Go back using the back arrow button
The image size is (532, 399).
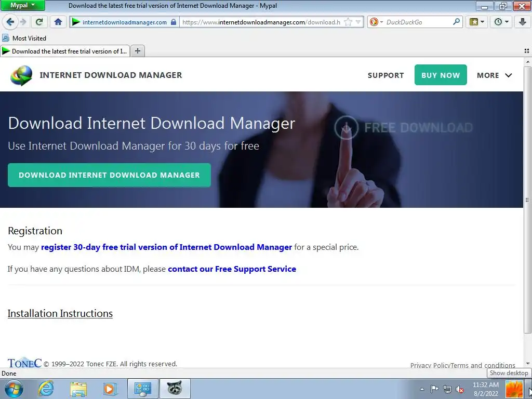(x=10, y=22)
